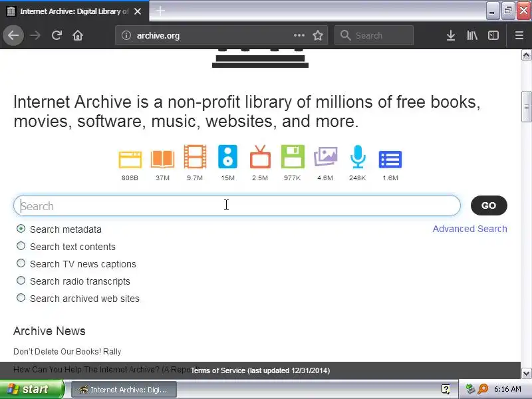This screenshot has width=532, height=399.
Task: Click the Firefox toolbar search box
Action: (374, 35)
